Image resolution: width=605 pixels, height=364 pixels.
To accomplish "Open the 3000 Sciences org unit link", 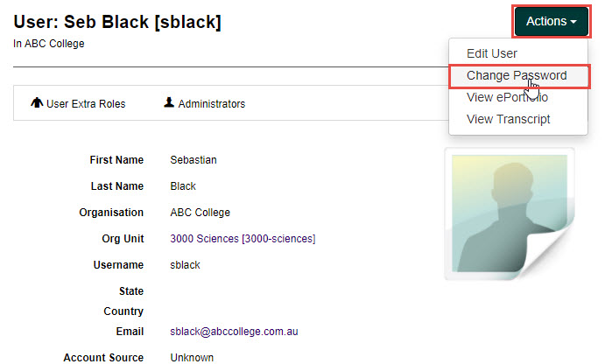I will point(243,239).
